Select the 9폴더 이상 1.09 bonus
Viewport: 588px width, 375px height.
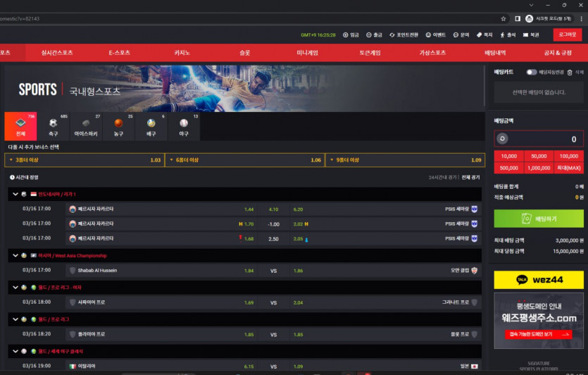pyautogui.click(x=405, y=160)
